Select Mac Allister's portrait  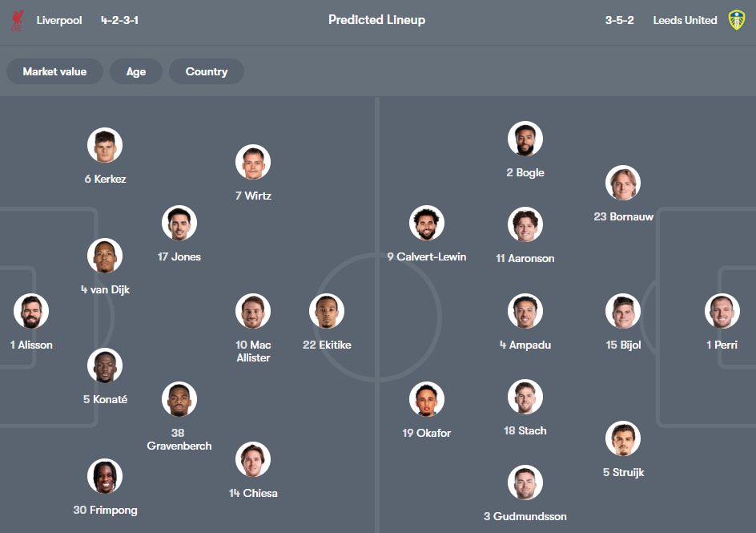pos(253,311)
